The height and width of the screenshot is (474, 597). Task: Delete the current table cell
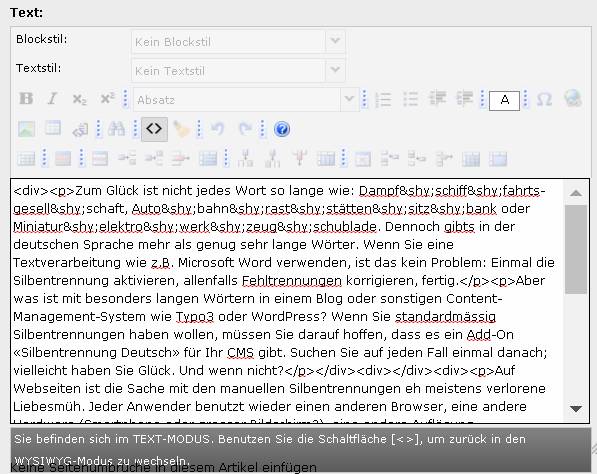click(444, 159)
